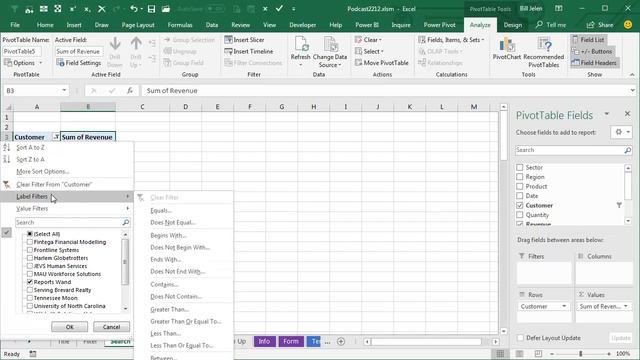Open the PivotTable Fields tools gear
This screenshot has height=360, width=640.
(x=622, y=132)
